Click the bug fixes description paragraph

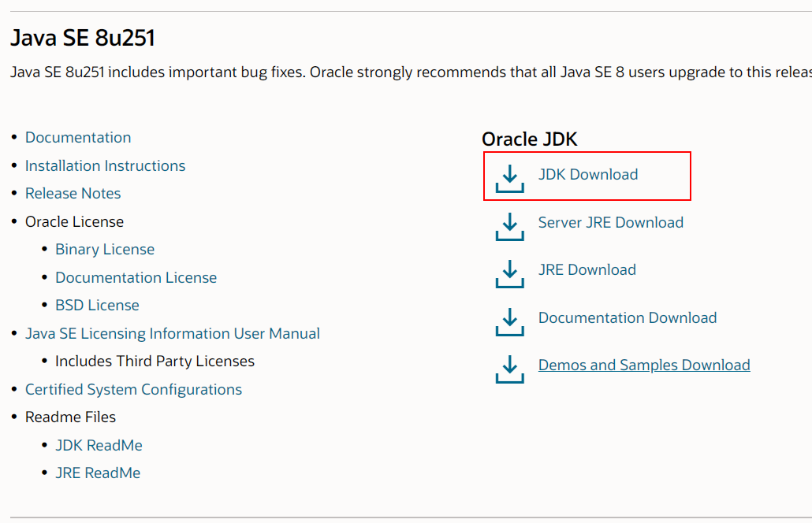[412, 72]
